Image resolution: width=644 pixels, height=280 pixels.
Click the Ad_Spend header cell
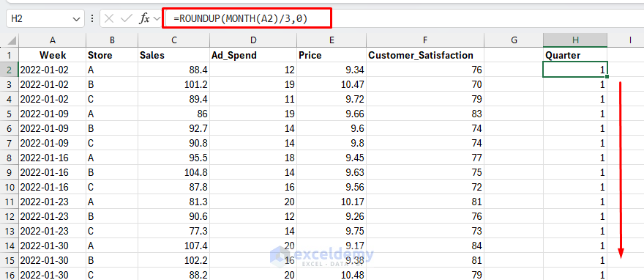253,55
